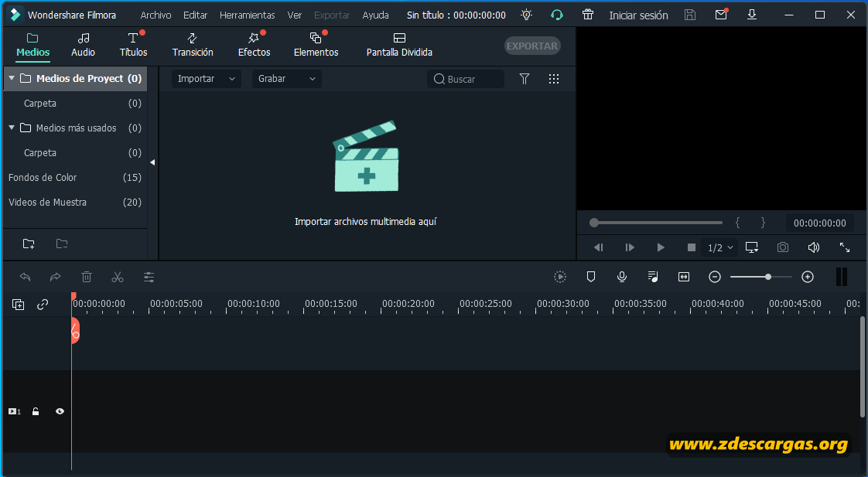
Task: Click zoom to fit timeline icon
Action: [x=684, y=277]
